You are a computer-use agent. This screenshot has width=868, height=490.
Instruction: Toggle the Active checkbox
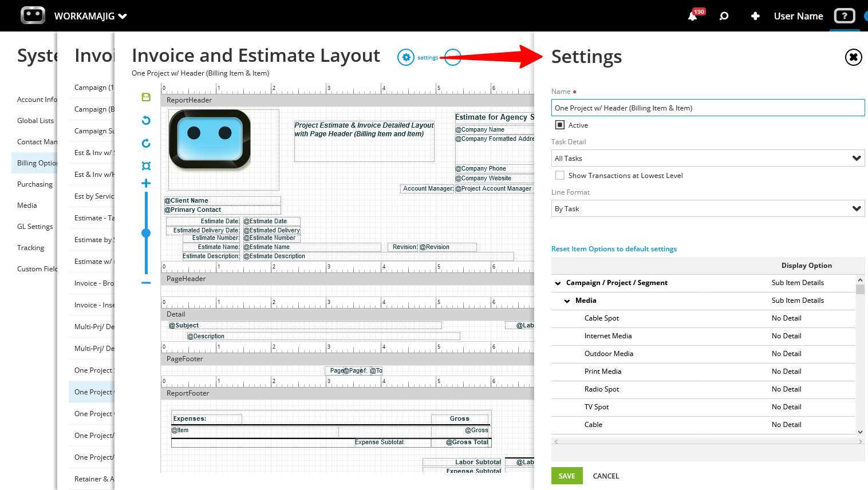pyautogui.click(x=560, y=125)
